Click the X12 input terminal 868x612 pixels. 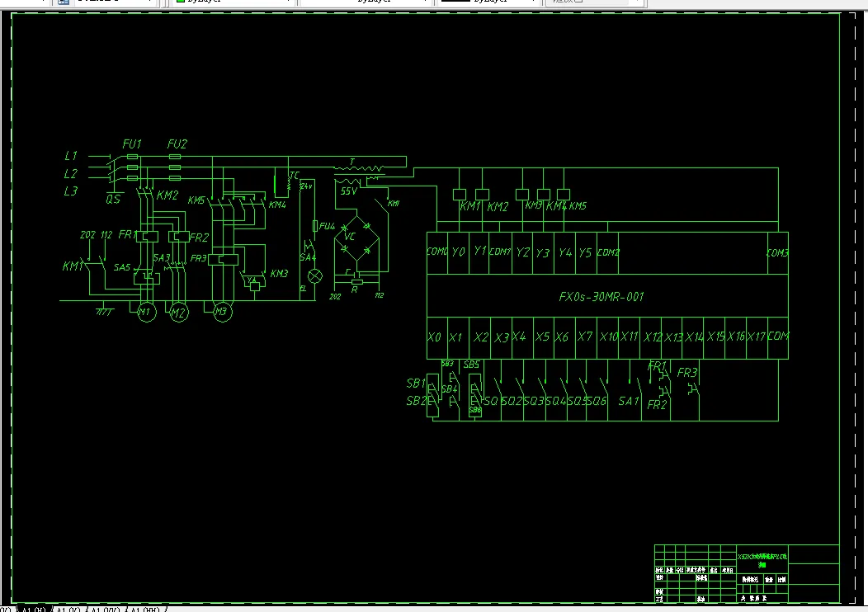click(x=652, y=337)
